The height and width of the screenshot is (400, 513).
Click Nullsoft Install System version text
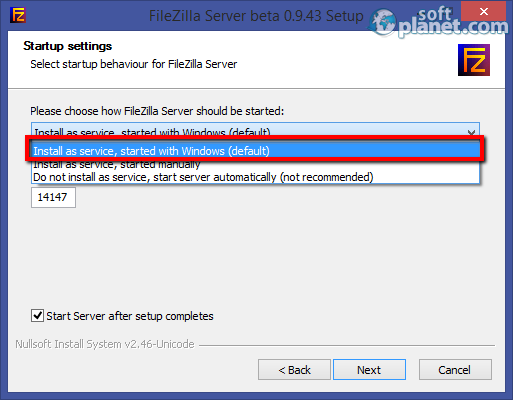click(x=105, y=344)
